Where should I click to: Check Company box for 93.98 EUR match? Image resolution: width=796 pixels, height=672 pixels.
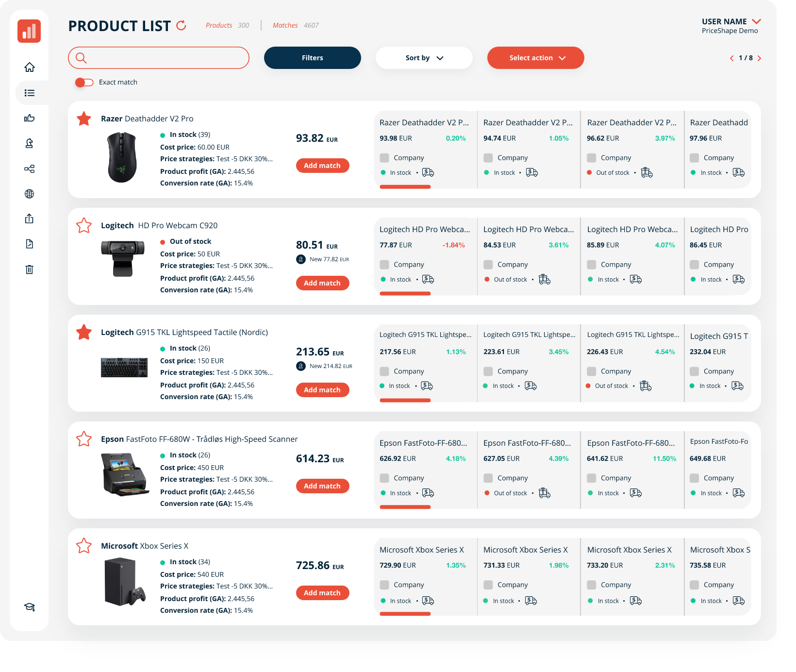click(x=384, y=158)
